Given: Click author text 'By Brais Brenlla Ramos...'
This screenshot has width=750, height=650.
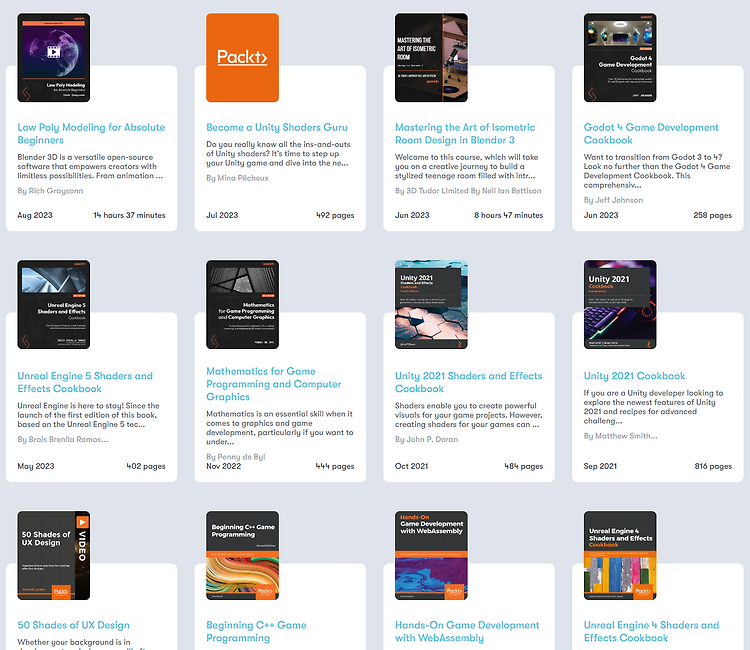Looking at the screenshot, I should (63, 439).
